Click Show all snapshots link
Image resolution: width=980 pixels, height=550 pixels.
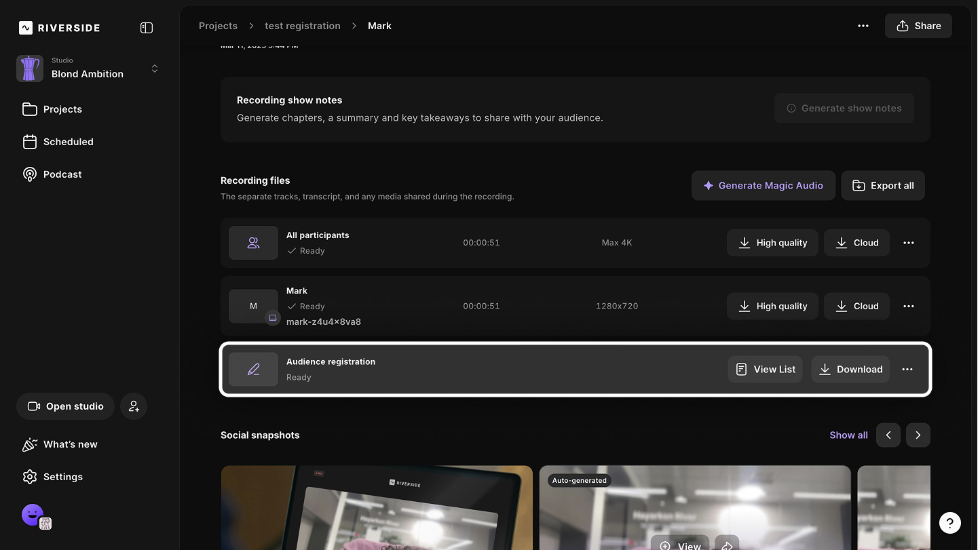pyautogui.click(x=848, y=435)
